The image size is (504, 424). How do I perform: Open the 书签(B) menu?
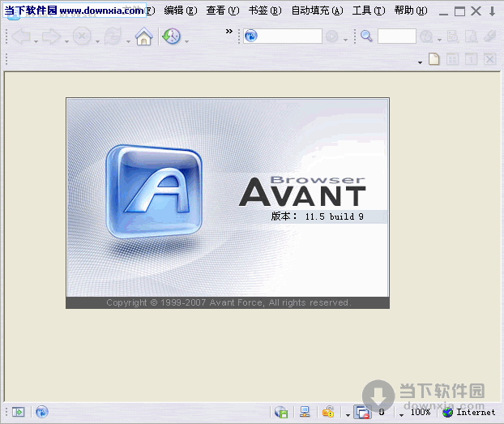coord(264,11)
